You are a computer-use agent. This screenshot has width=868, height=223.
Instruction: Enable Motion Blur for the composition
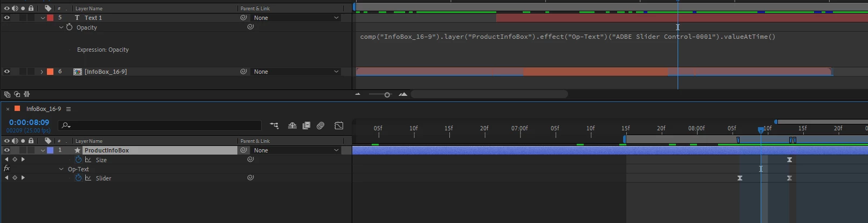(x=320, y=126)
